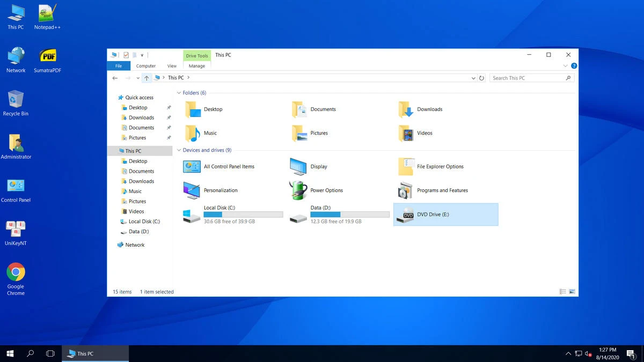
Task: Click the Help question mark icon
Action: point(574,66)
